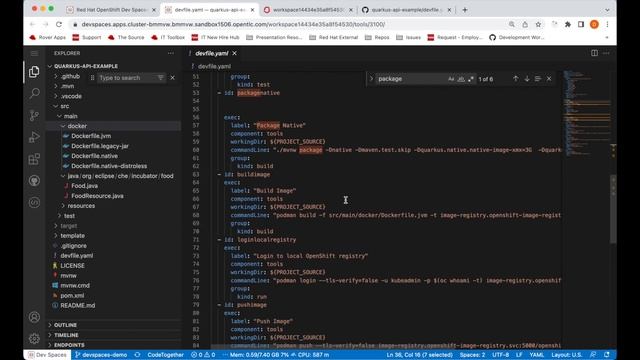Open the Explorer view in activity bar
Screen dimensions: 640x360
coord(34,72)
